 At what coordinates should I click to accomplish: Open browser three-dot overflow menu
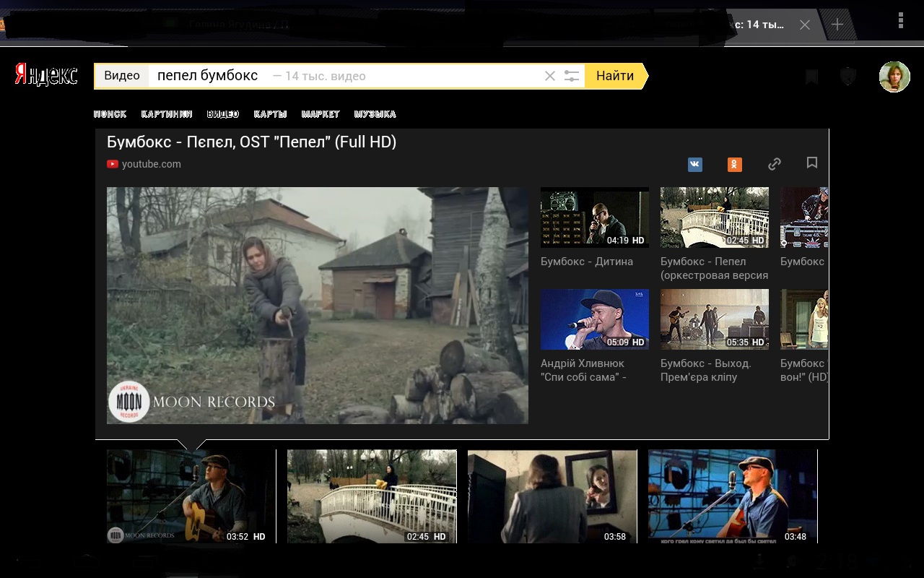900,21
